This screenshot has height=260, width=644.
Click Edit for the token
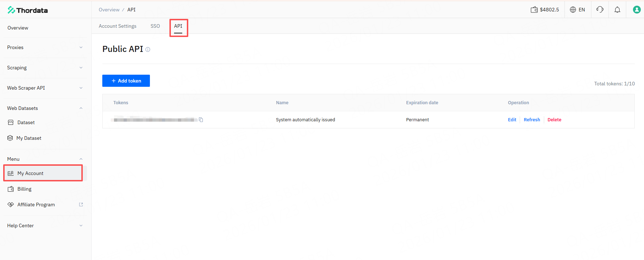coord(512,120)
